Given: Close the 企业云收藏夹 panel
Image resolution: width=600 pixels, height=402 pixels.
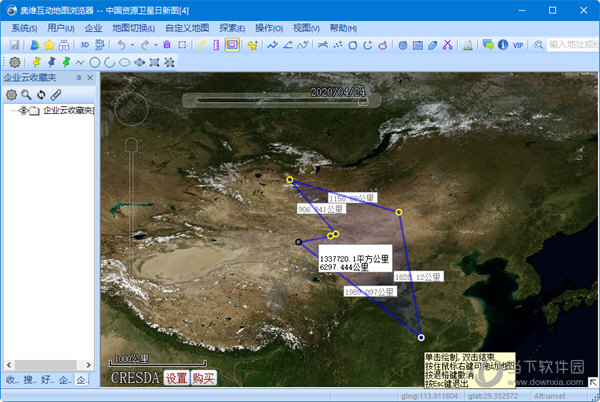Looking at the screenshot, I should click(x=90, y=78).
